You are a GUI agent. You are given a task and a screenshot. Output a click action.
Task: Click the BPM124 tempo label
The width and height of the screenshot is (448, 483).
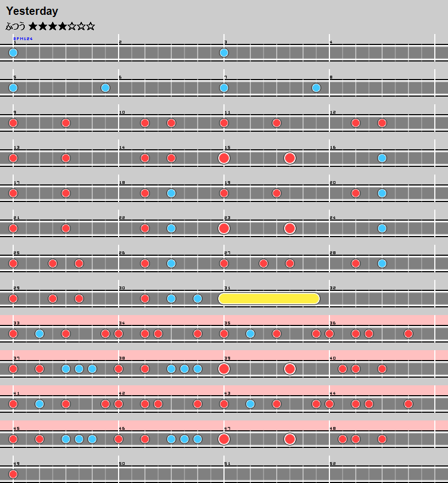click(23, 38)
